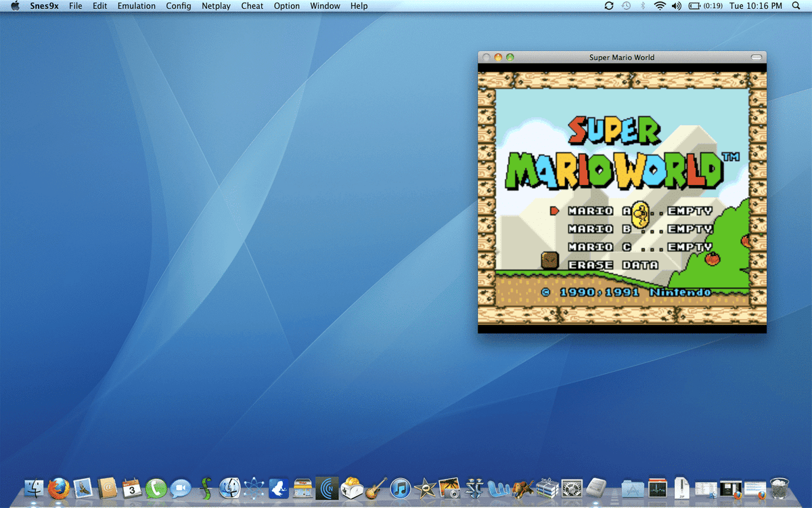Open Mail from the Dock

(x=81, y=489)
